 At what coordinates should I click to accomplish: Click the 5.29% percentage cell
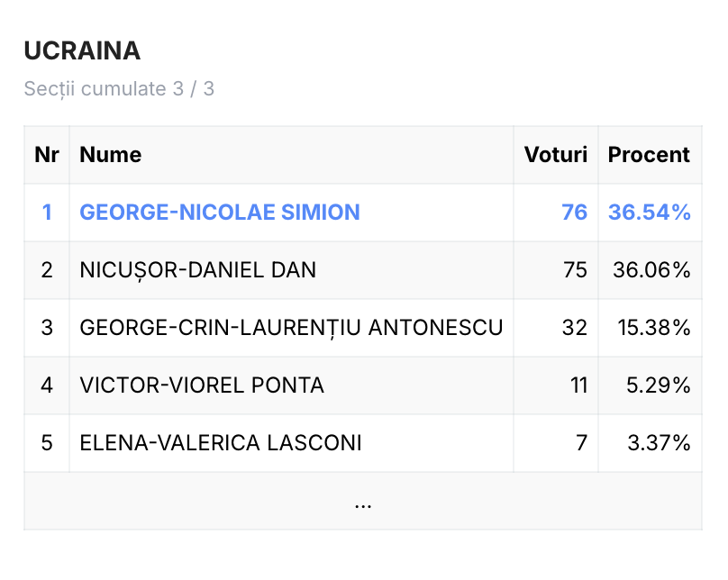coord(650,385)
